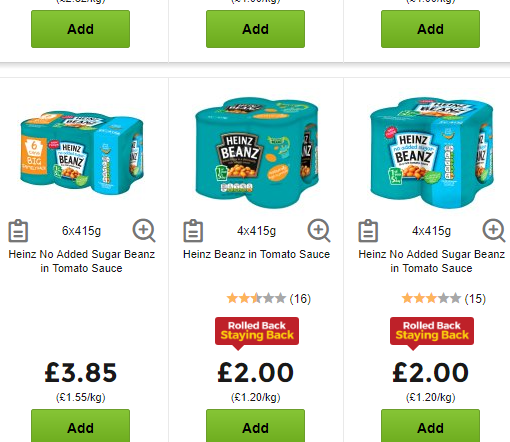Click top-middle Add button in upper row
The width and height of the screenshot is (510, 442).
point(255,29)
